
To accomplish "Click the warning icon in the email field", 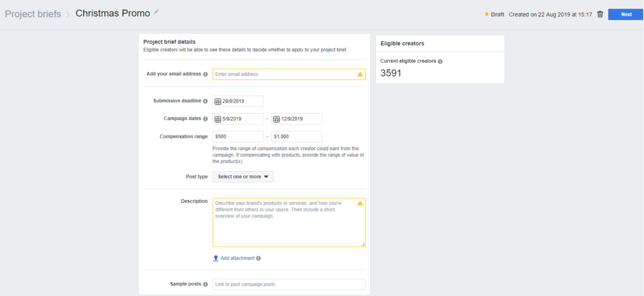I will coord(360,74).
